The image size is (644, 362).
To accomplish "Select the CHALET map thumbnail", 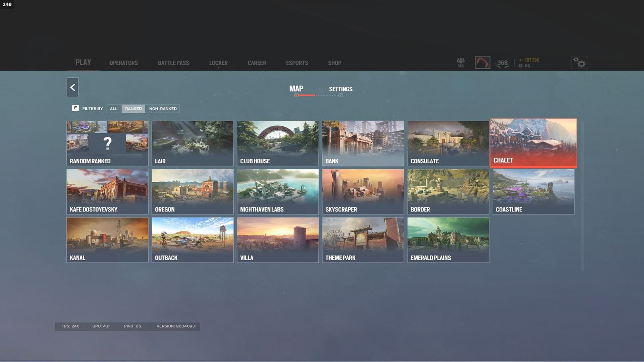I will pyautogui.click(x=533, y=143).
